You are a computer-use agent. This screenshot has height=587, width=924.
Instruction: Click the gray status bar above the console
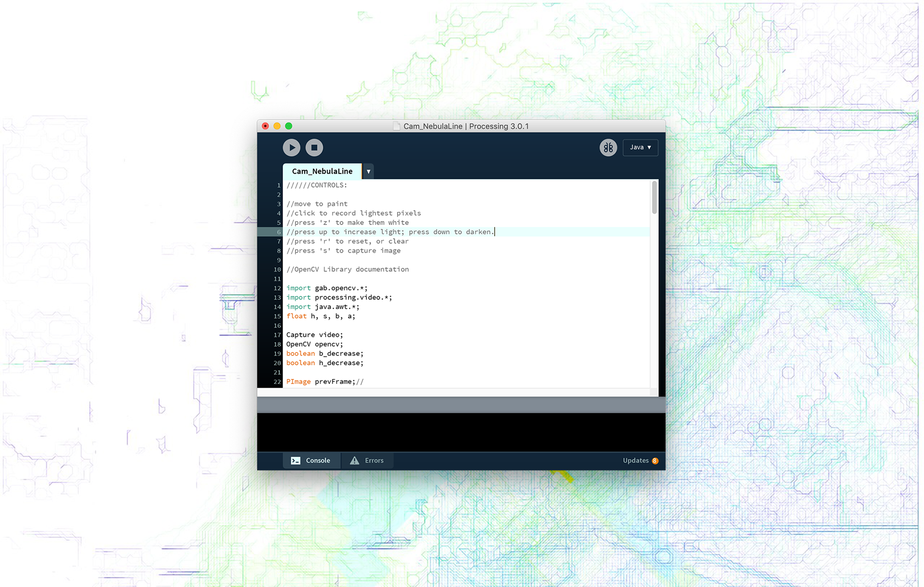point(461,405)
